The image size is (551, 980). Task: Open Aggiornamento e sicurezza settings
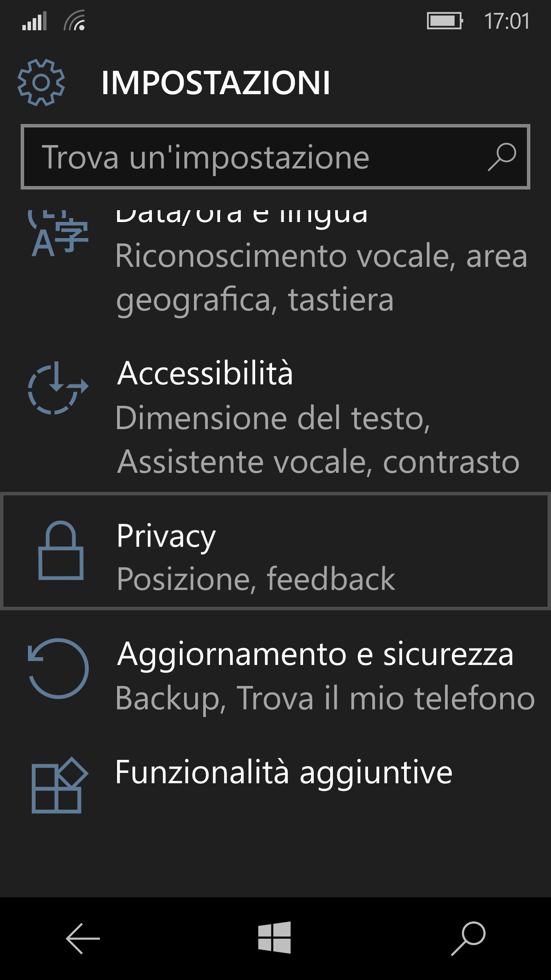point(315,654)
